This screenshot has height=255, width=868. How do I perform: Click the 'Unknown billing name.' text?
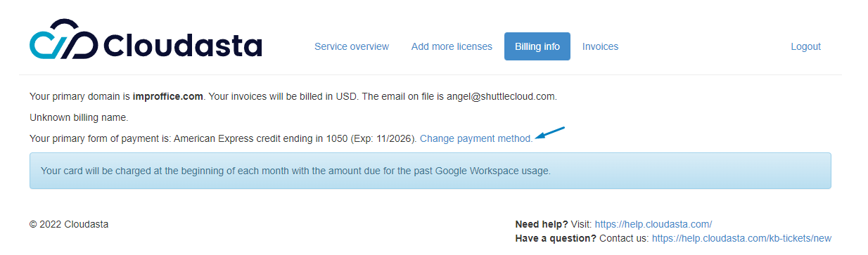(x=79, y=117)
